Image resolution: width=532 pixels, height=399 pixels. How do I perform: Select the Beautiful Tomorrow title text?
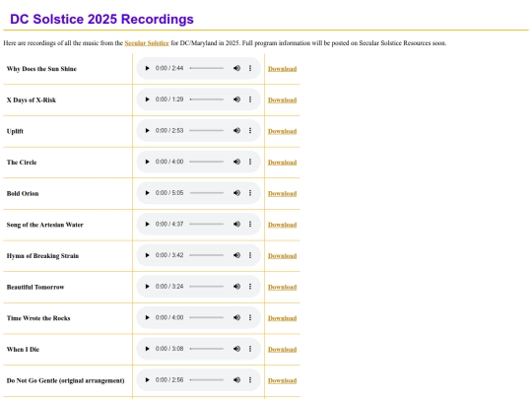[35, 287]
